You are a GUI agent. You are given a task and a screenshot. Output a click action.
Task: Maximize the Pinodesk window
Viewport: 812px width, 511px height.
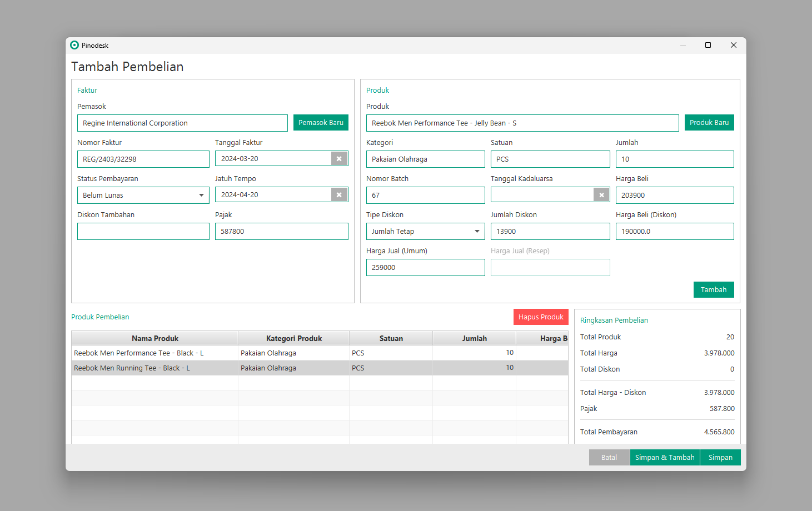coord(708,45)
